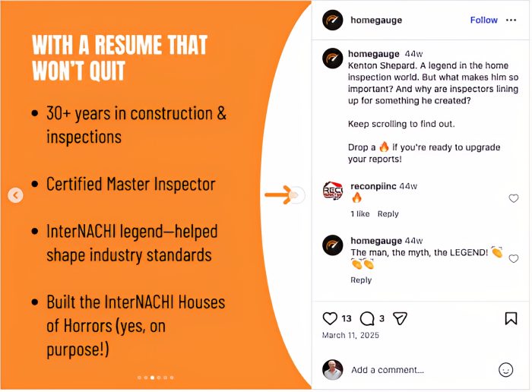
Task: Reply to homegauge's LEGEND comment
Action: coord(361,280)
